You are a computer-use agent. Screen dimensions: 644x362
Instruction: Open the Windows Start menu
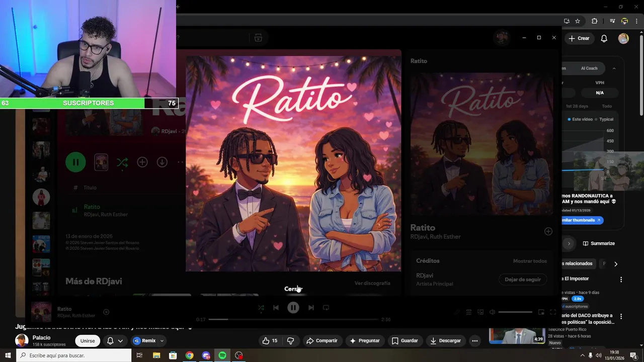pyautogui.click(x=8, y=355)
